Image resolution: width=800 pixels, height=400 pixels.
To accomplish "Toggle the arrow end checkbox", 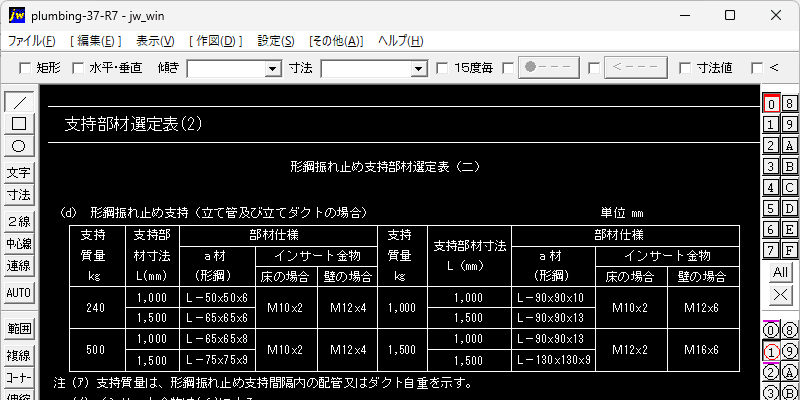I will [x=593, y=68].
